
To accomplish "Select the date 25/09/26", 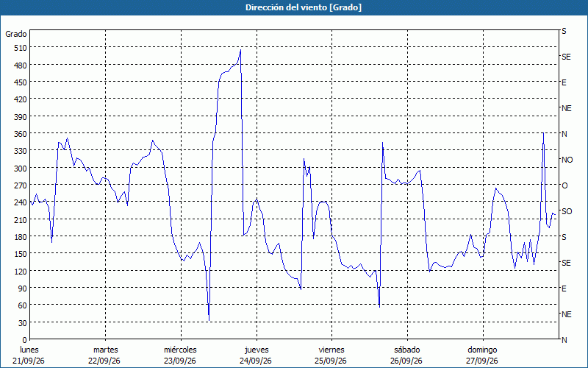I will pos(331,361).
